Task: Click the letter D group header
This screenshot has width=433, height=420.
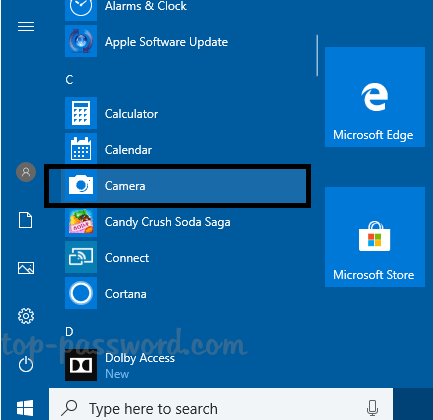Action: (x=69, y=332)
